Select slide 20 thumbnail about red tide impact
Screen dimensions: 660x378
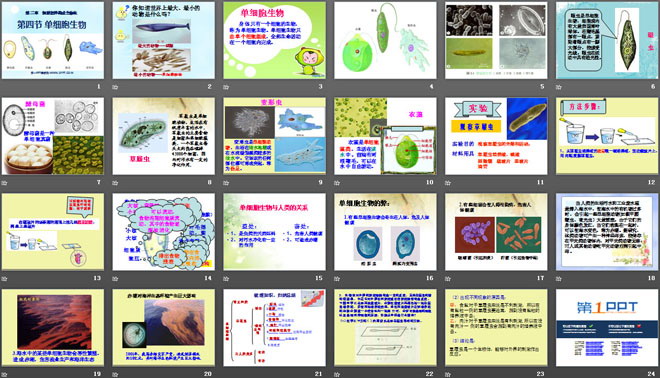tap(164, 327)
